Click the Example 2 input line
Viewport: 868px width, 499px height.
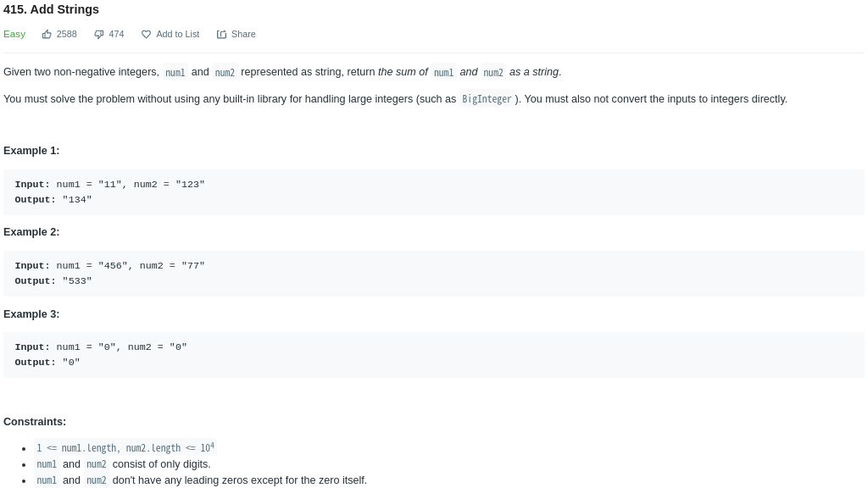(x=109, y=265)
